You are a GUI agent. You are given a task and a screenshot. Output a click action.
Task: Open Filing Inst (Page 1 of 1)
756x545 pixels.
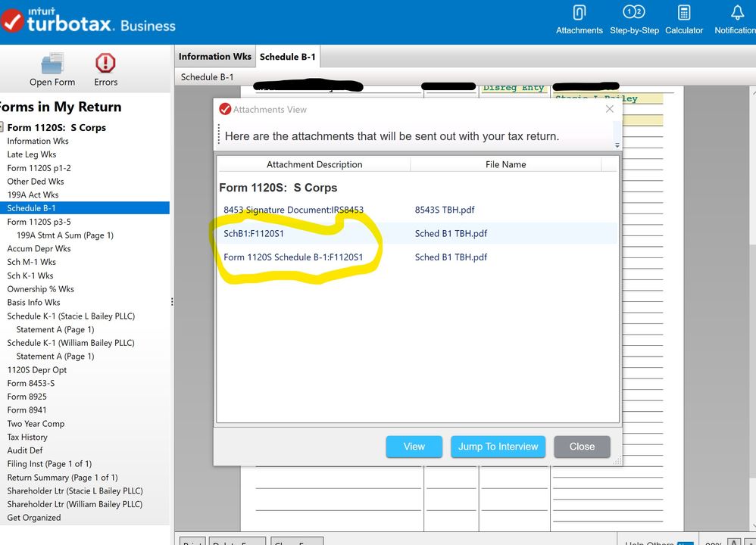(49, 463)
